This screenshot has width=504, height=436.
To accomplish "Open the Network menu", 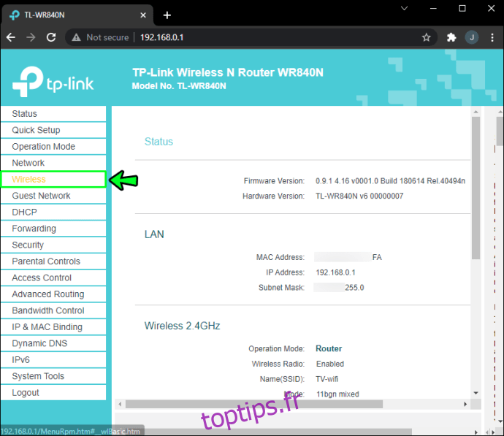I will click(x=53, y=163).
